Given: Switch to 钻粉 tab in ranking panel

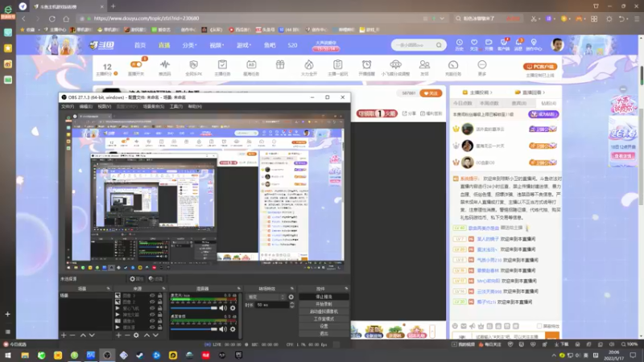Looking at the screenshot, I should 548,104.
